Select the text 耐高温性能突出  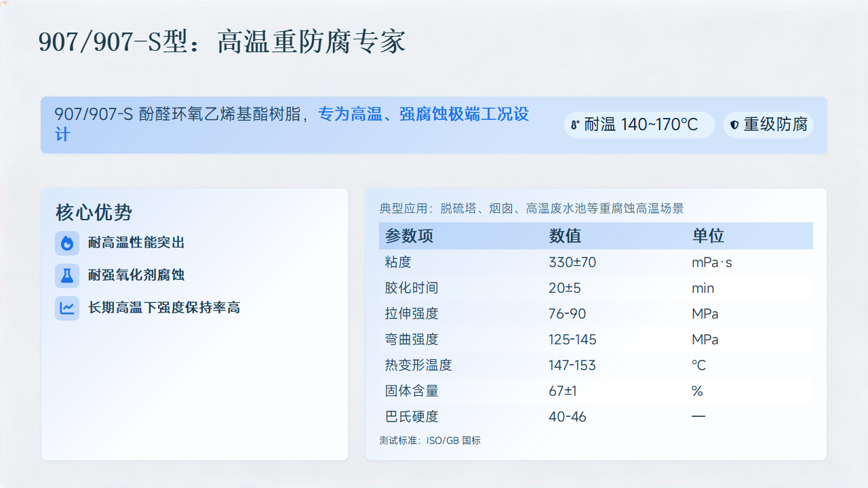(136, 243)
